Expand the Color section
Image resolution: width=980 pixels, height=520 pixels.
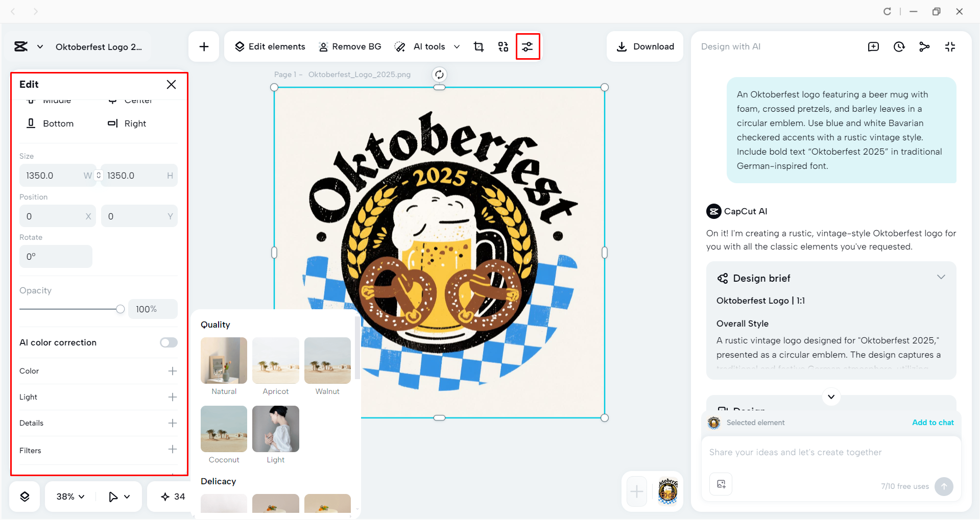(173, 371)
